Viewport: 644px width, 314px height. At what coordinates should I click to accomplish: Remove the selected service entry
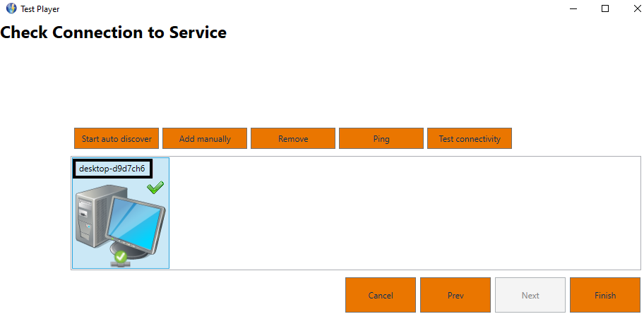tap(293, 139)
